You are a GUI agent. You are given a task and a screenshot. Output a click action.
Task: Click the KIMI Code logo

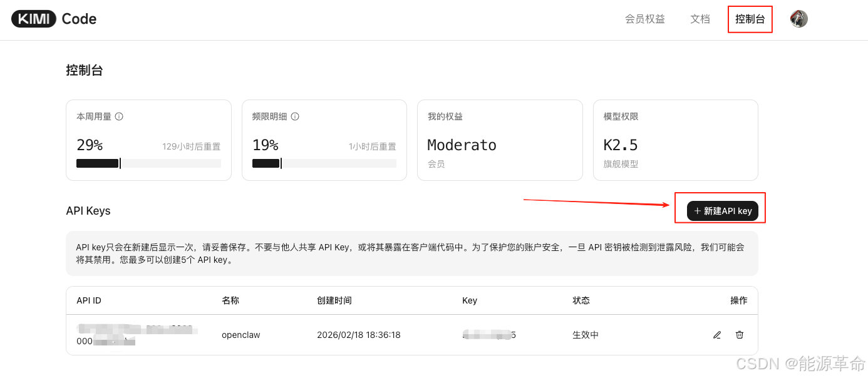coord(54,19)
